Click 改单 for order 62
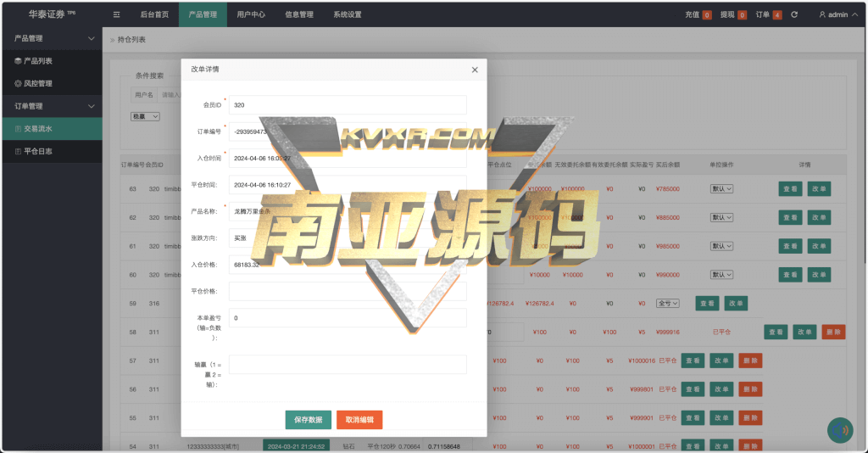868x453 pixels. point(819,218)
